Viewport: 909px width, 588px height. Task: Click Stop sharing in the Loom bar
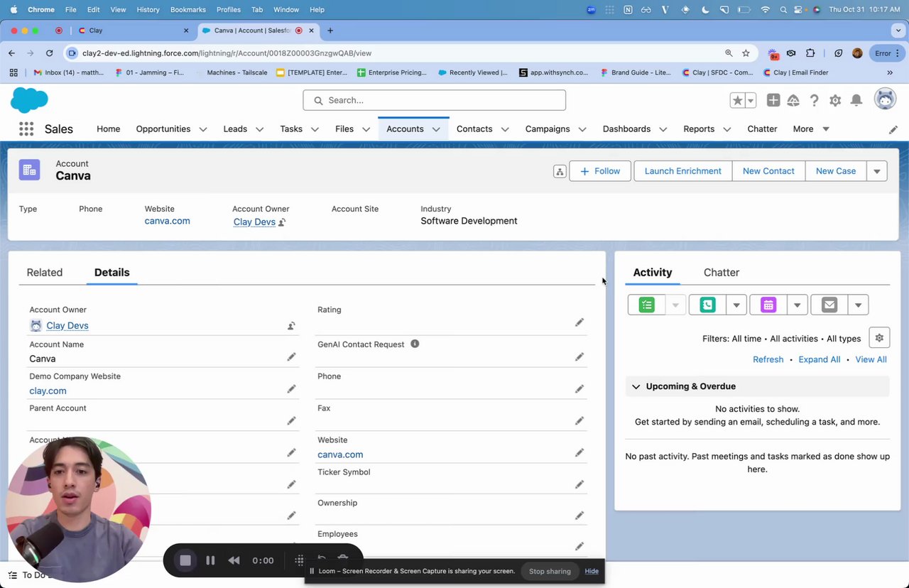(x=550, y=571)
